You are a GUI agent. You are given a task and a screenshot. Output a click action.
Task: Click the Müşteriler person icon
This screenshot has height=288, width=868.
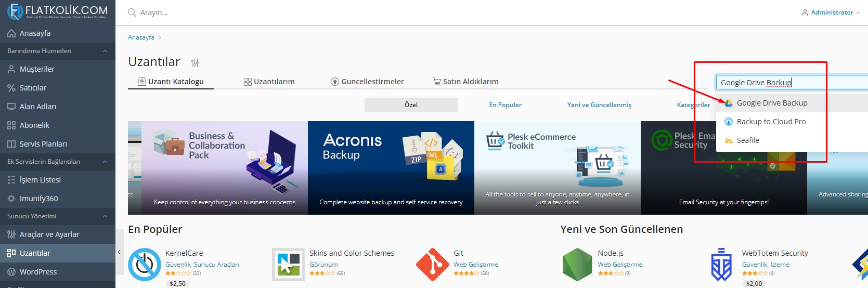coord(11,69)
